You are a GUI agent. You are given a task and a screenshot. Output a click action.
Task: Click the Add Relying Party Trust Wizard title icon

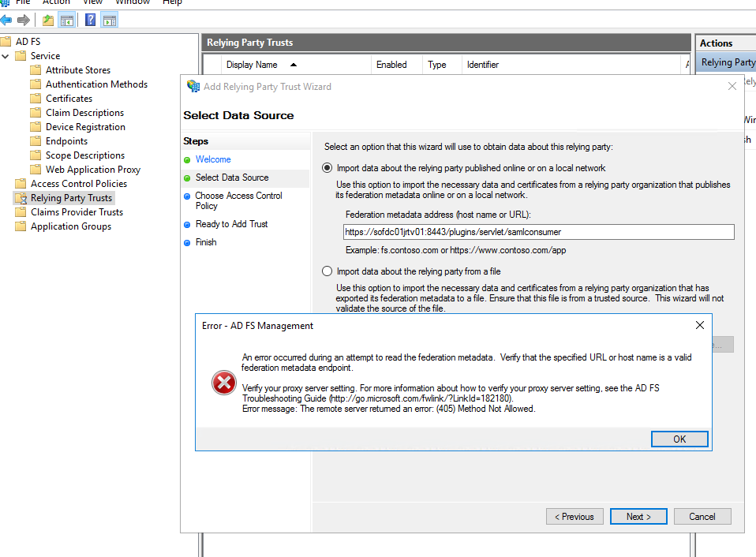193,86
